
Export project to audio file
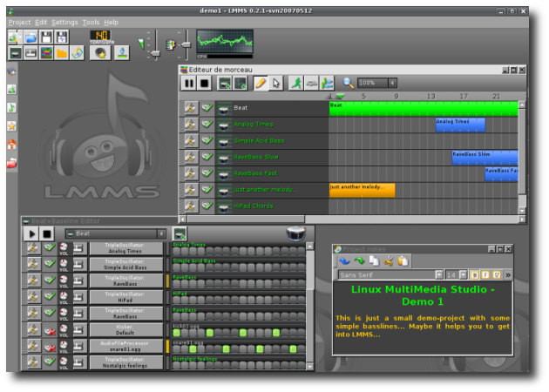(x=122, y=53)
